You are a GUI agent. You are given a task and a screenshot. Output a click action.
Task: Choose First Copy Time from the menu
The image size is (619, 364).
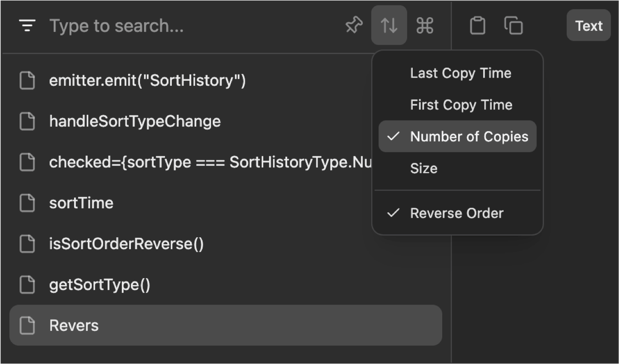(x=460, y=104)
